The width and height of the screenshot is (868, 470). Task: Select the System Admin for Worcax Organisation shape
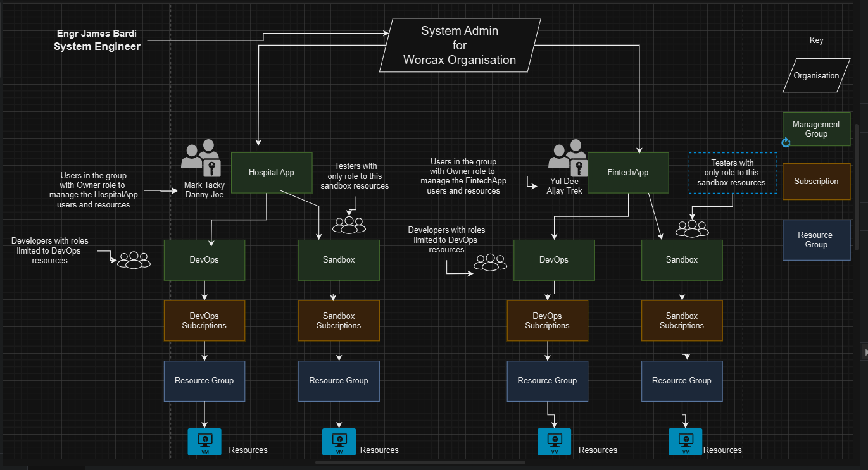click(460, 45)
